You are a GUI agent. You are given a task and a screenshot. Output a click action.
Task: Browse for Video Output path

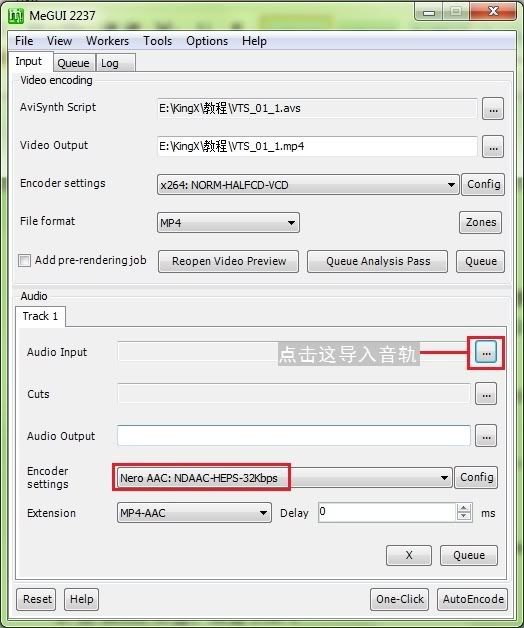click(493, 147)
